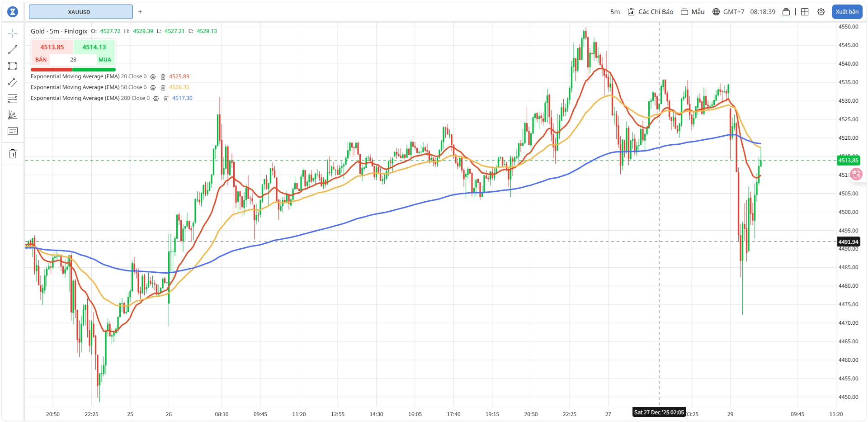Open the GMT+7 timezone selector
This screenshot has width=868, height=422.
[x=728, y=12]
